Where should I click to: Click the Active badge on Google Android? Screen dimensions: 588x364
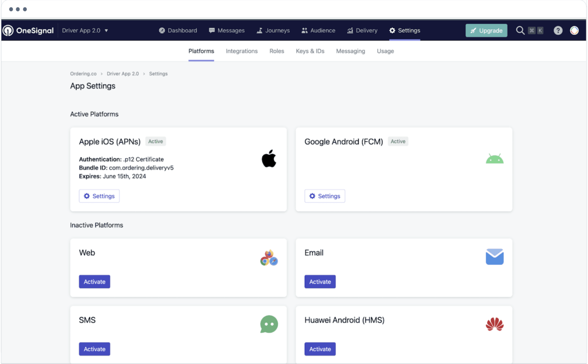click(x=398, y=141)
